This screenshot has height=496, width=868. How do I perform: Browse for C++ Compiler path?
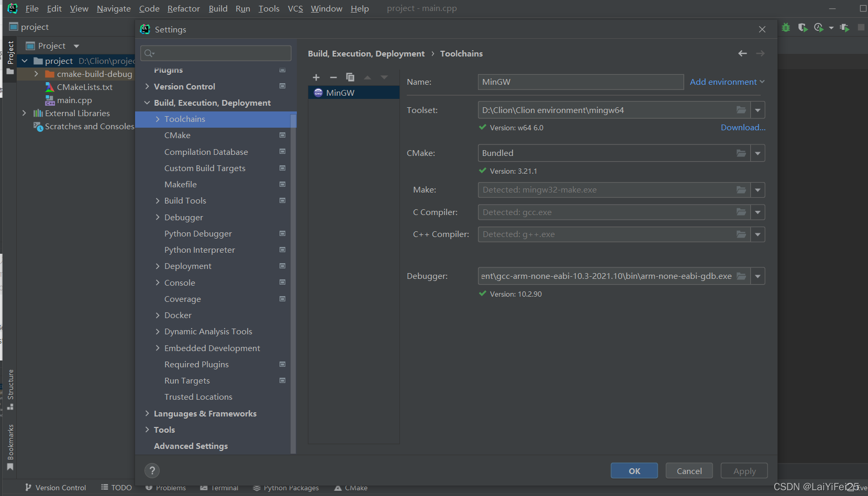(741, 234)
